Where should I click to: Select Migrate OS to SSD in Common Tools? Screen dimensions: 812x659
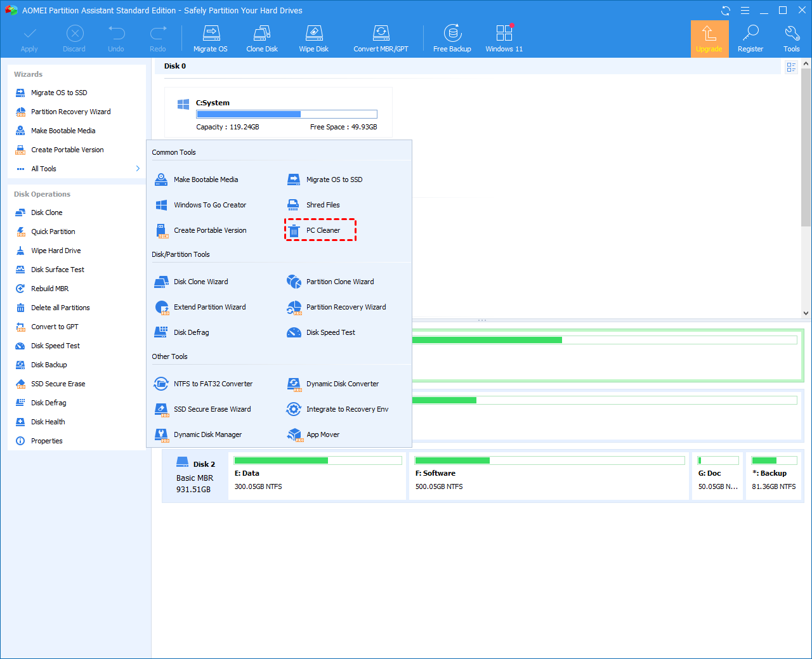point(325,179)
